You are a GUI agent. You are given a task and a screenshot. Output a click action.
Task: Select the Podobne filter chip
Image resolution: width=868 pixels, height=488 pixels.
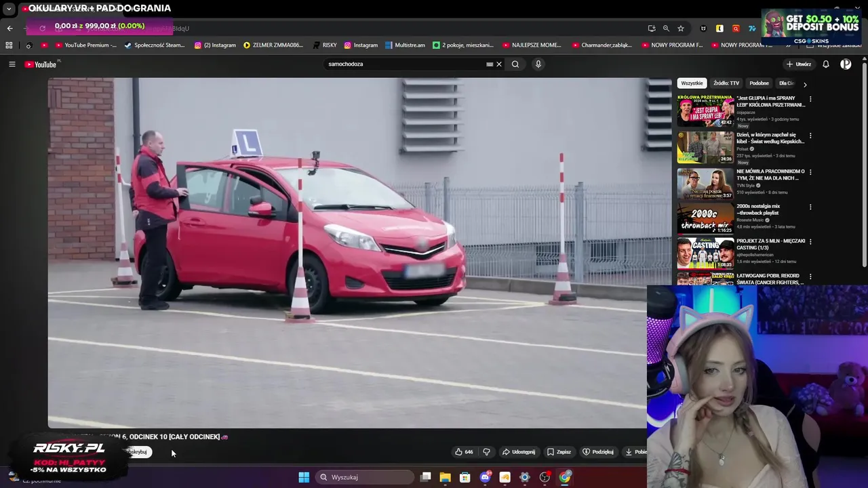759,83
